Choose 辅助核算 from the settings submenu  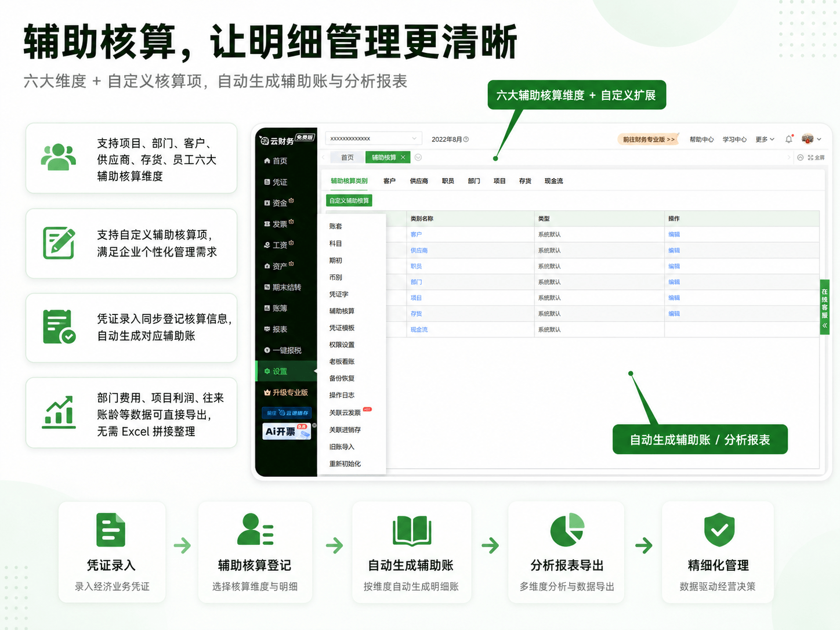[342, 311]
